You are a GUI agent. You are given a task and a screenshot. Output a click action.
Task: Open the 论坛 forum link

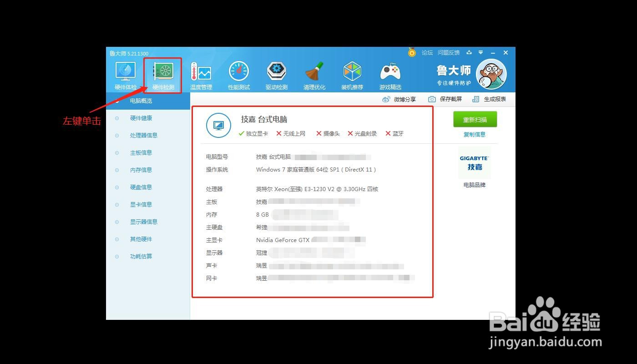point(427,53)
